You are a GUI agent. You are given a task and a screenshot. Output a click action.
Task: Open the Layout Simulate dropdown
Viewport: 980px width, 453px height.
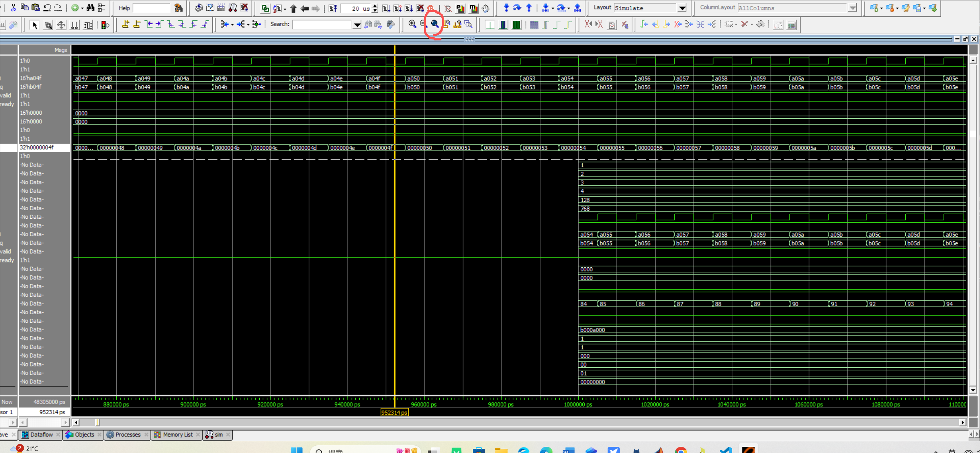tap(682, 8)
